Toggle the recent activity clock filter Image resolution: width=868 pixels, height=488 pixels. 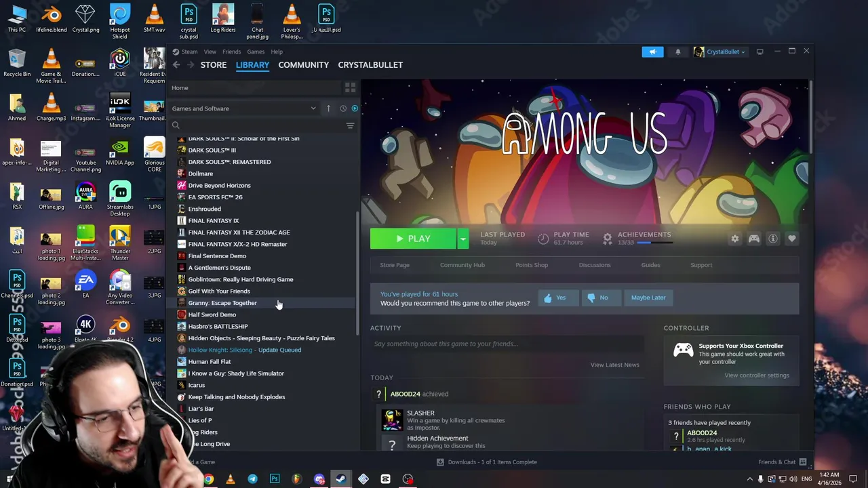[x=343, y=108]
